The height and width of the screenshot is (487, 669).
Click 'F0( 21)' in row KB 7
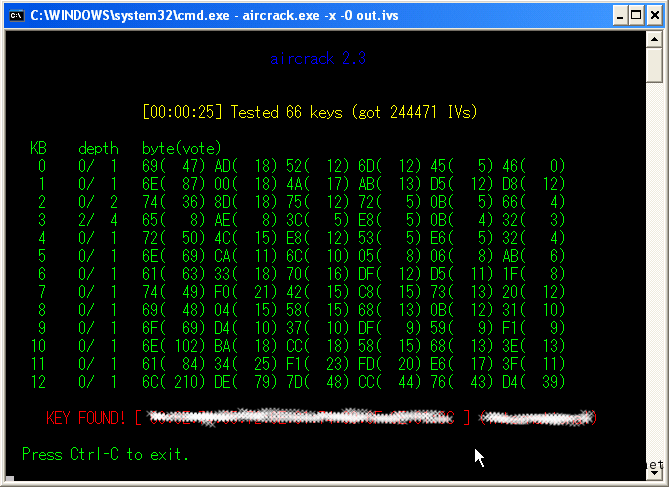click(x=246, y=292)
